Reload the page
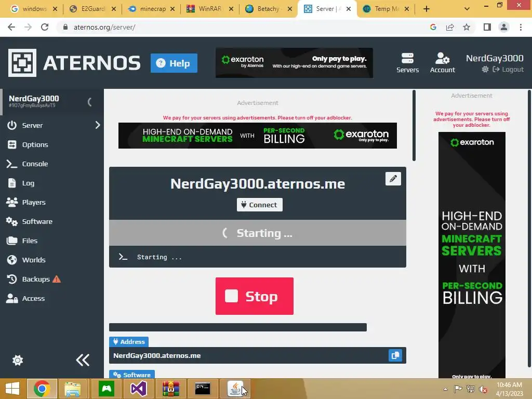This screenshot has width=532, height=399. (x=45, y=27)
